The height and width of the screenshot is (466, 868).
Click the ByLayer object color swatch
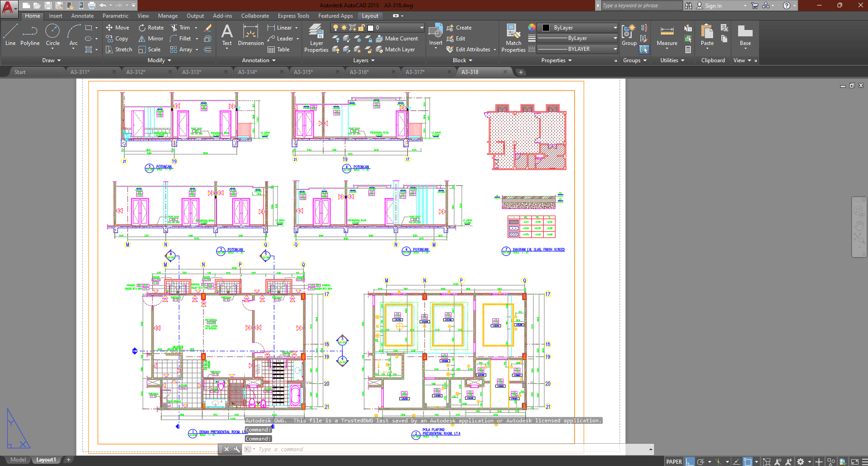point(546,28)
